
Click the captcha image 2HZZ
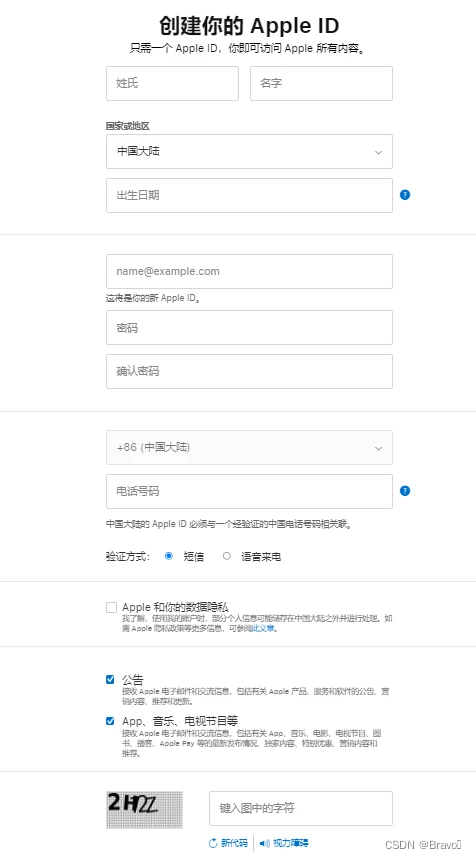coord(145,809)
